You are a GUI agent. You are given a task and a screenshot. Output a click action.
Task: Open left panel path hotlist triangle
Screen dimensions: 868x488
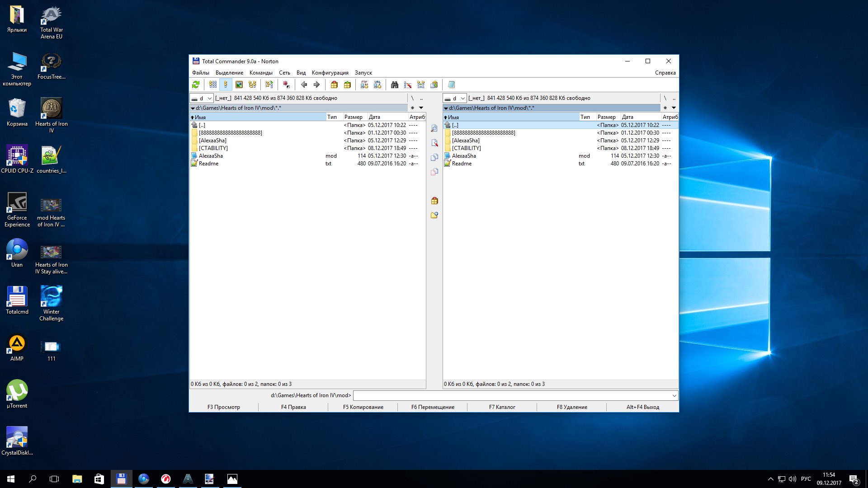pos(193,108)
